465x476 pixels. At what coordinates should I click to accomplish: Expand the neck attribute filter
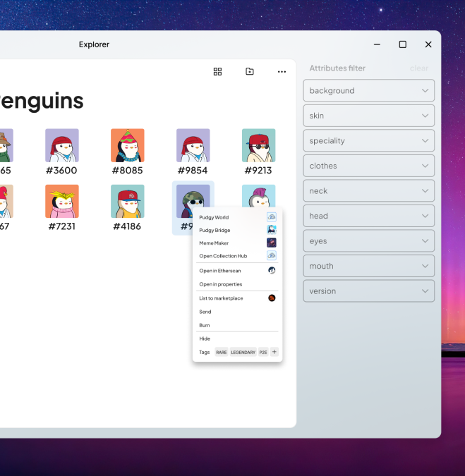click(369, 190)
